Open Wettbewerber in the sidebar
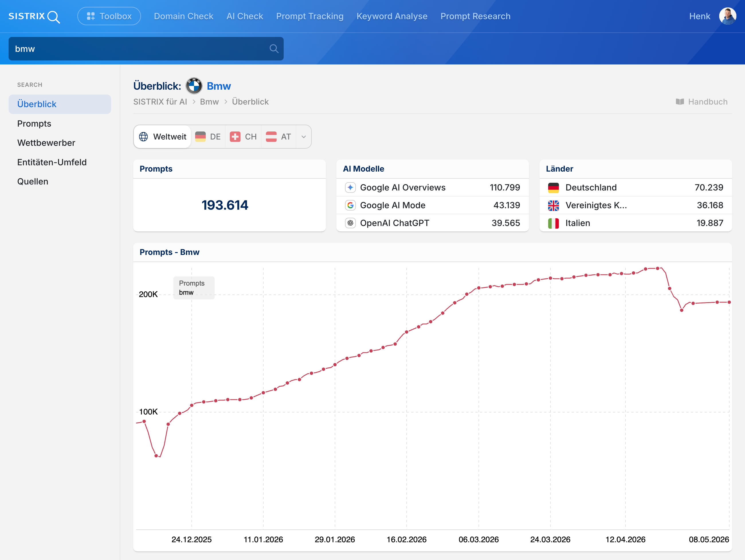Screen dimensions: 745x560 coord(46,143)
